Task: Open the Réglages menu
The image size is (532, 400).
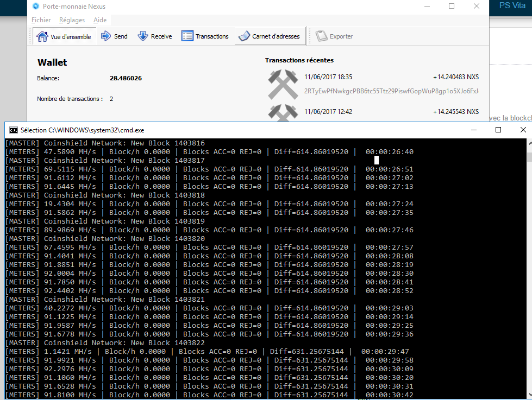Action: click(x=72, y=20)
